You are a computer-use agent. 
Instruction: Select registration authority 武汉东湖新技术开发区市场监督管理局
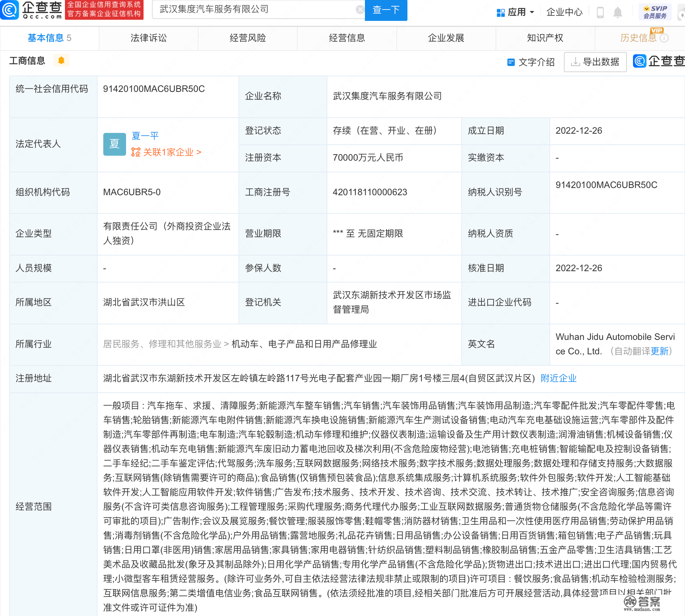[x=392, y=302]
